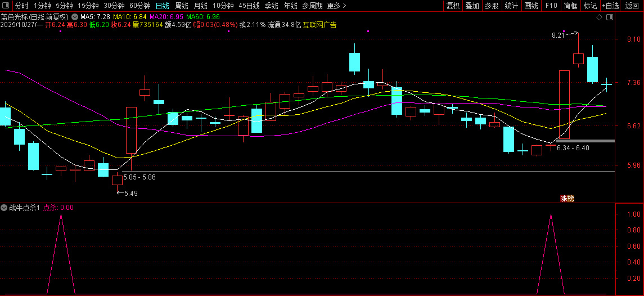Toggle the 简框 simple frame

[x=571, y=6]
